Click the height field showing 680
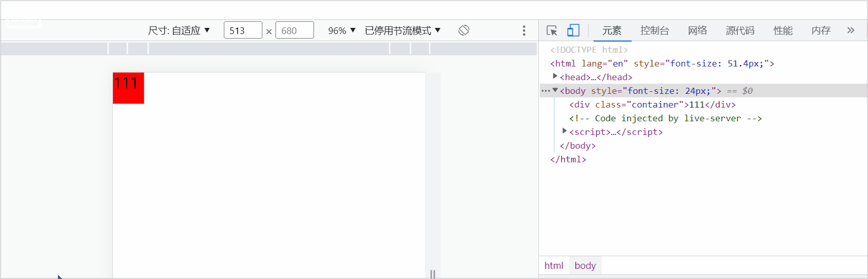This screenshot has height=279, width=868. [x=295, y=30]
